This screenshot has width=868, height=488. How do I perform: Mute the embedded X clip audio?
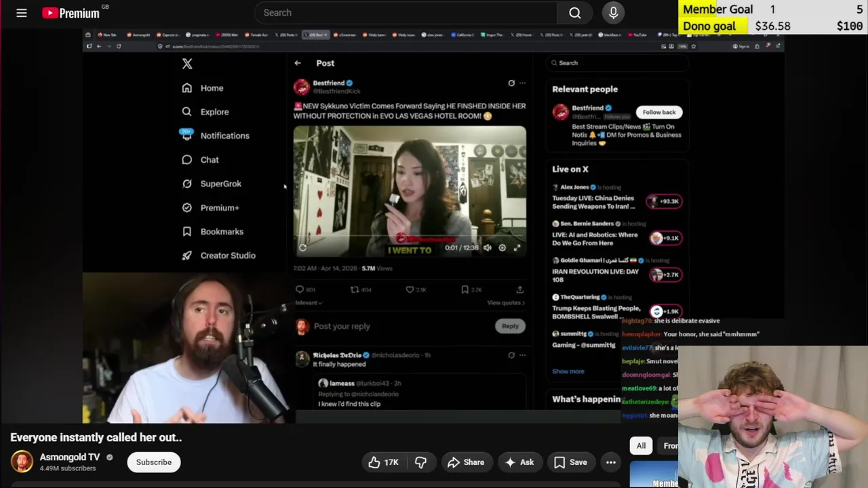(487, 248)
